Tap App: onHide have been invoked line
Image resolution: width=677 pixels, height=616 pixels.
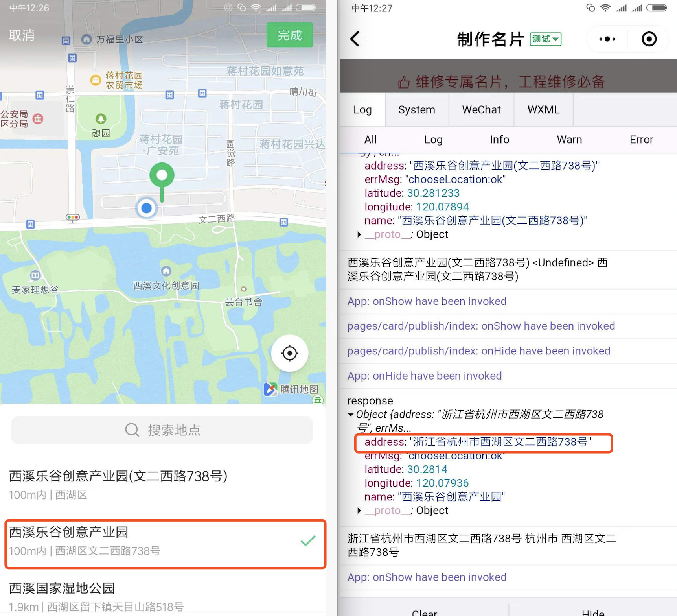click(425, 376)
